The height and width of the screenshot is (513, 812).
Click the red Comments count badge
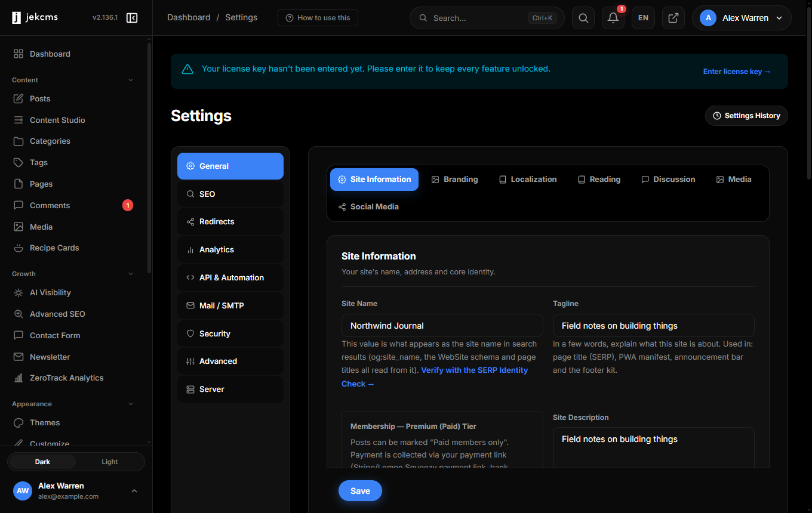[128, 205]
